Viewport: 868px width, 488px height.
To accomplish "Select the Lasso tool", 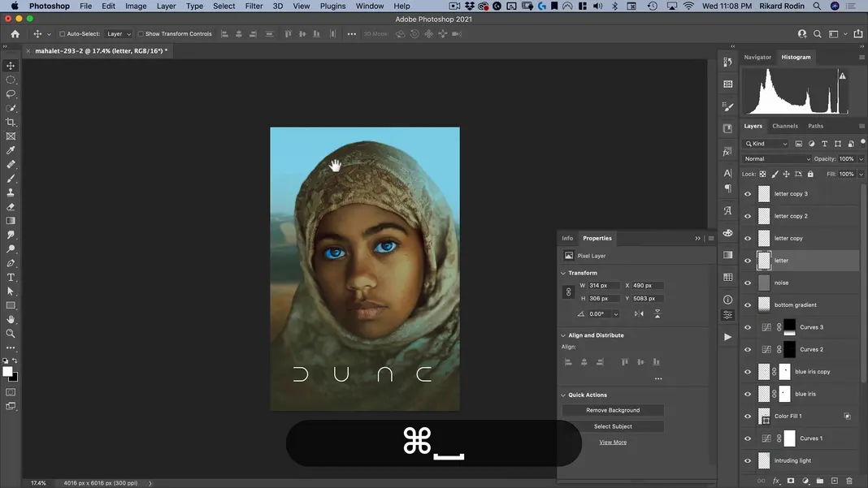I will pos(11,94).
